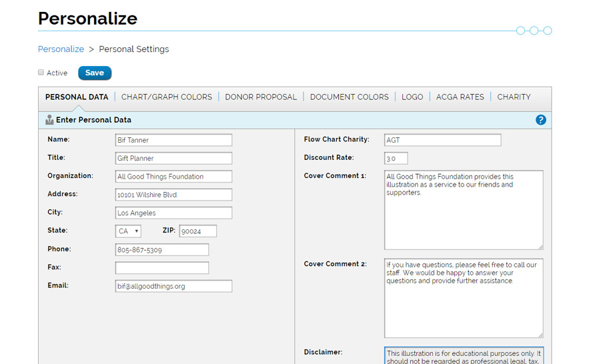
Task: Follow the Personalize breadcrumb link
Action: (x=61, y=49)
